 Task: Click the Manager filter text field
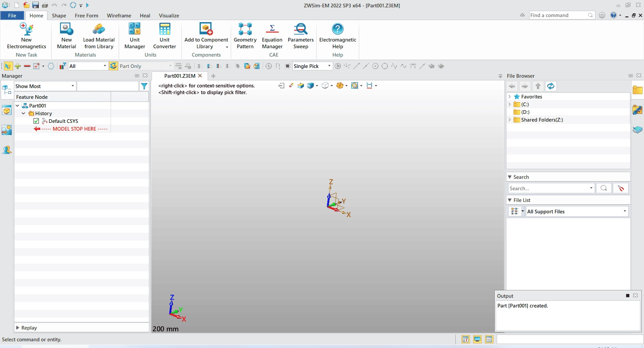pyautogui.click(x=108, y=86)
